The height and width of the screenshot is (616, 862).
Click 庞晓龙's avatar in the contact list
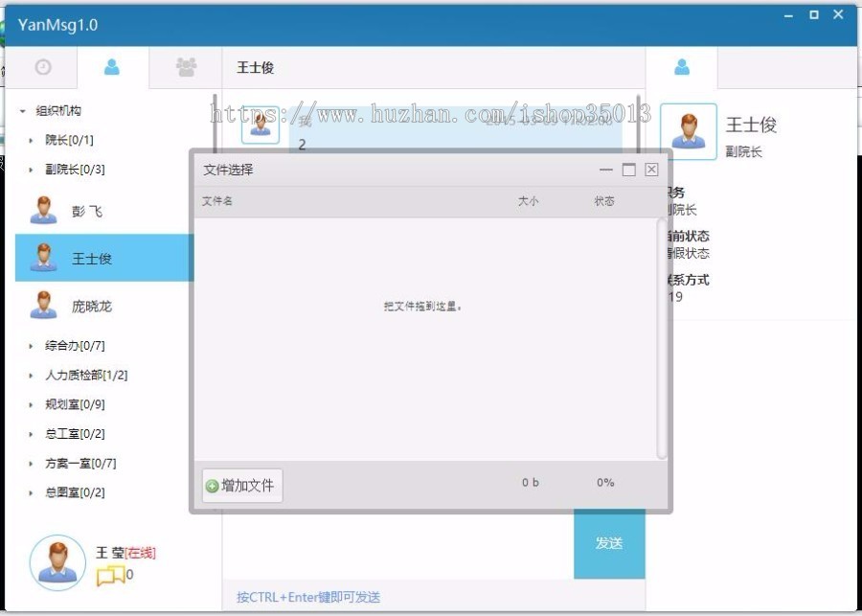(43, 305)
